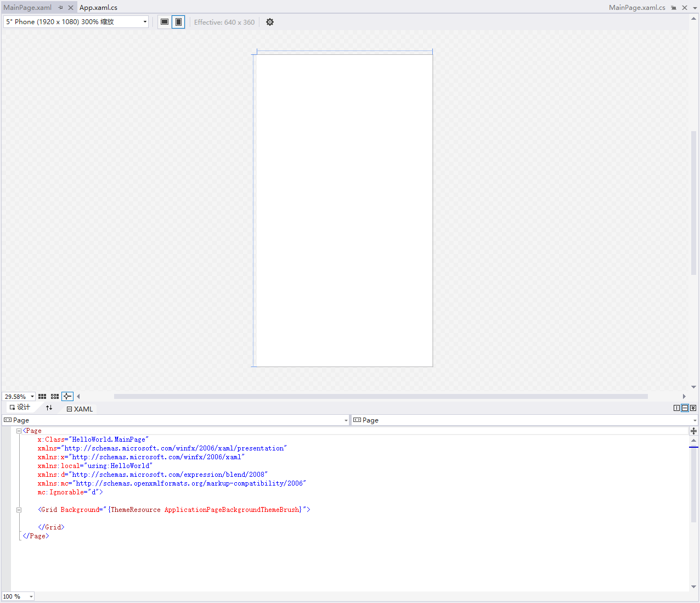
Task: Click mc:Ignorable="d" line
Action: click(70, 492)
